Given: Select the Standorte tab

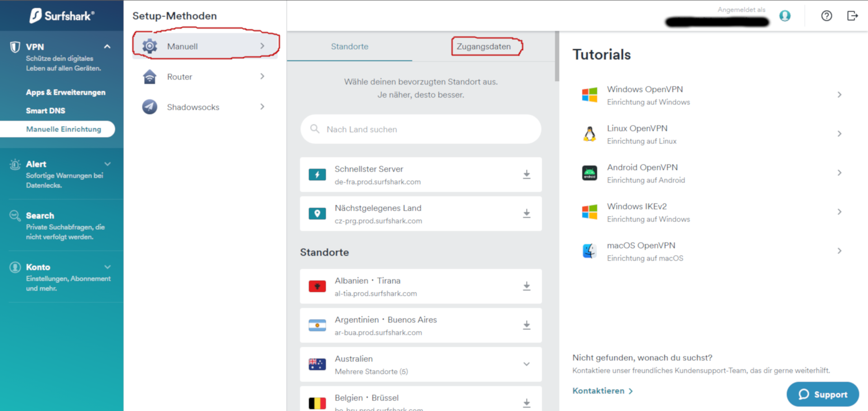Looking at the screenshot, I should 349,47.
